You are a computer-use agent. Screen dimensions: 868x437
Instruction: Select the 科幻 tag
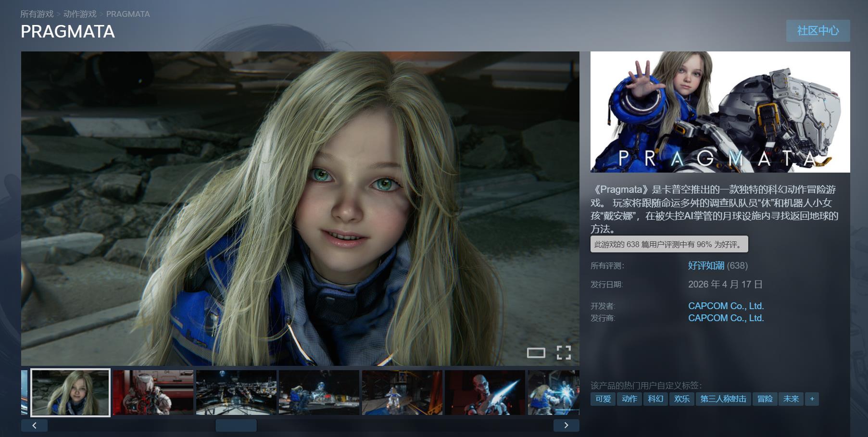click(x=655, y=399)
